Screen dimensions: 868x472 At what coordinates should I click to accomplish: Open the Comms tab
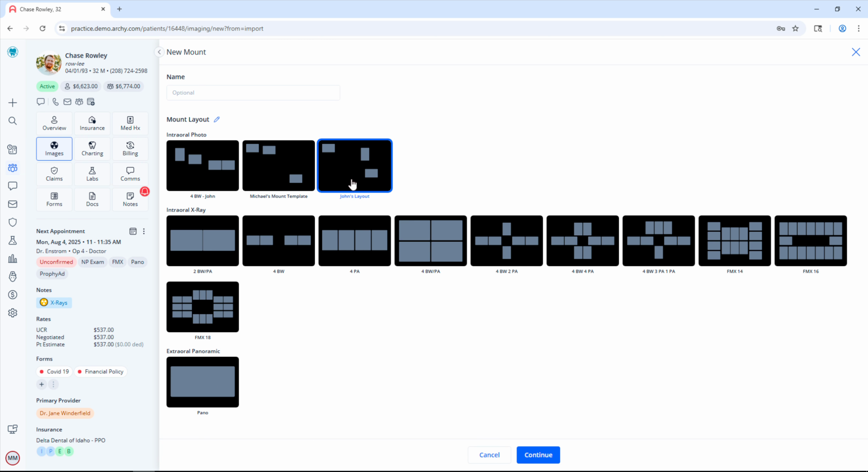coord(130,174)
